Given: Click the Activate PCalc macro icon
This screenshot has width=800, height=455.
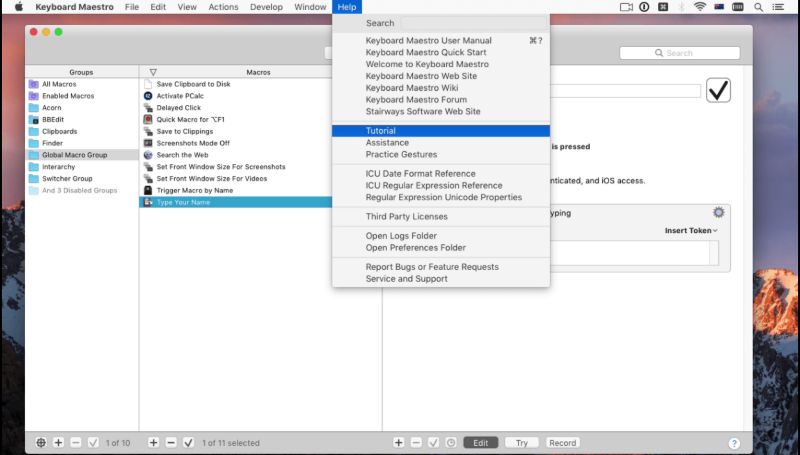Looking at the screenshot, I should pos(148,96).
